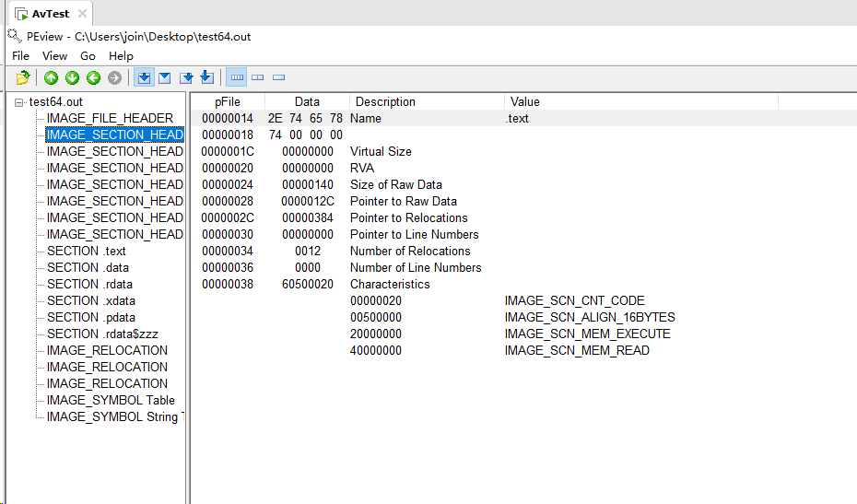Click the tall blue arrow above box icon
Image resolution: width=857 pixels, height=504 pixels.
point(206,77)
